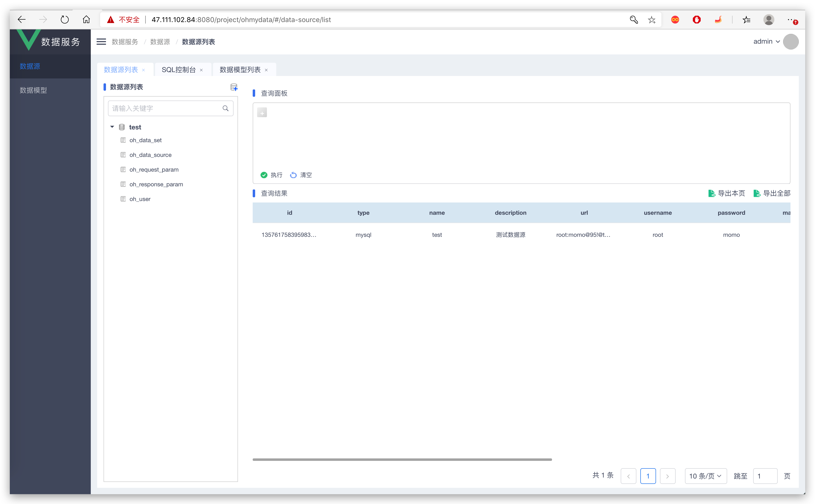Reload page with browser refresh icon

[65, 20]
